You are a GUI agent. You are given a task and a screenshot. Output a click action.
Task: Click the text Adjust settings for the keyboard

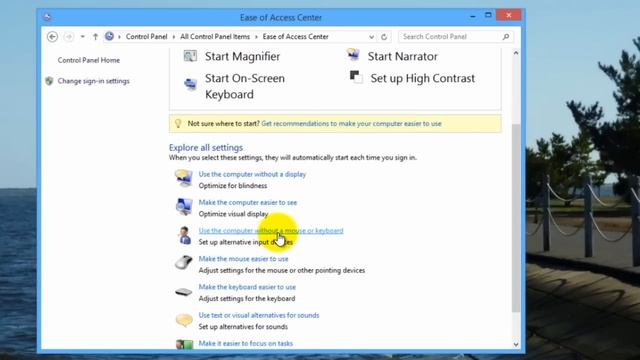pos(247,298)
